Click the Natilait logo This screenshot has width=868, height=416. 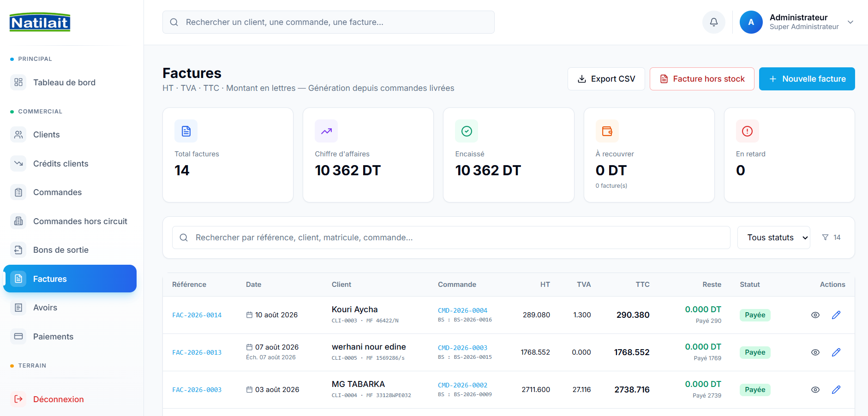[40, 22]
